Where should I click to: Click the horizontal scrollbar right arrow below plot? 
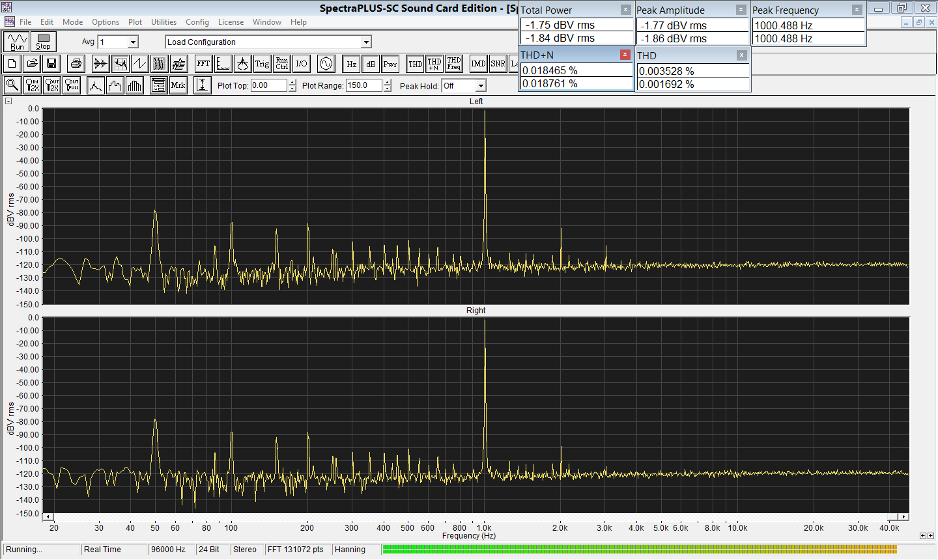903,517
